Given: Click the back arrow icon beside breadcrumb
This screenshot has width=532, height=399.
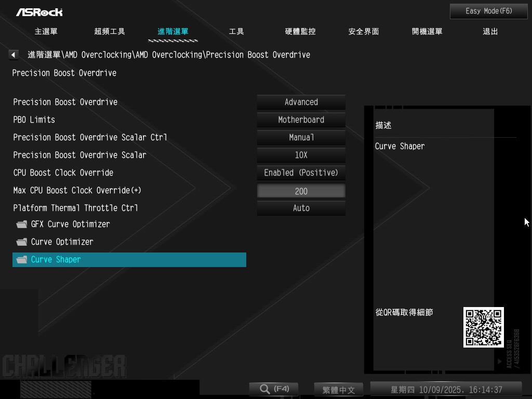Looking at the screenshot, I should point(14,55).
